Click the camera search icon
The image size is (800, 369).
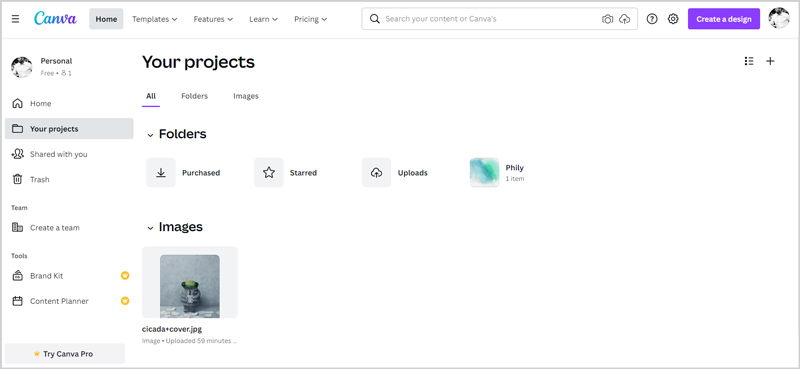click(607, 19)
